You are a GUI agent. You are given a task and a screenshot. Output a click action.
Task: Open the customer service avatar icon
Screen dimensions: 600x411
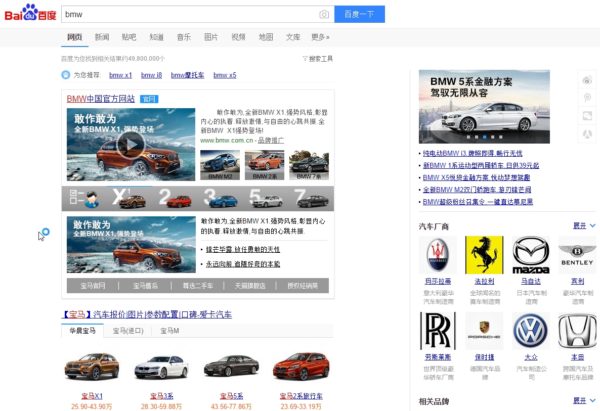tap(92, 199)
